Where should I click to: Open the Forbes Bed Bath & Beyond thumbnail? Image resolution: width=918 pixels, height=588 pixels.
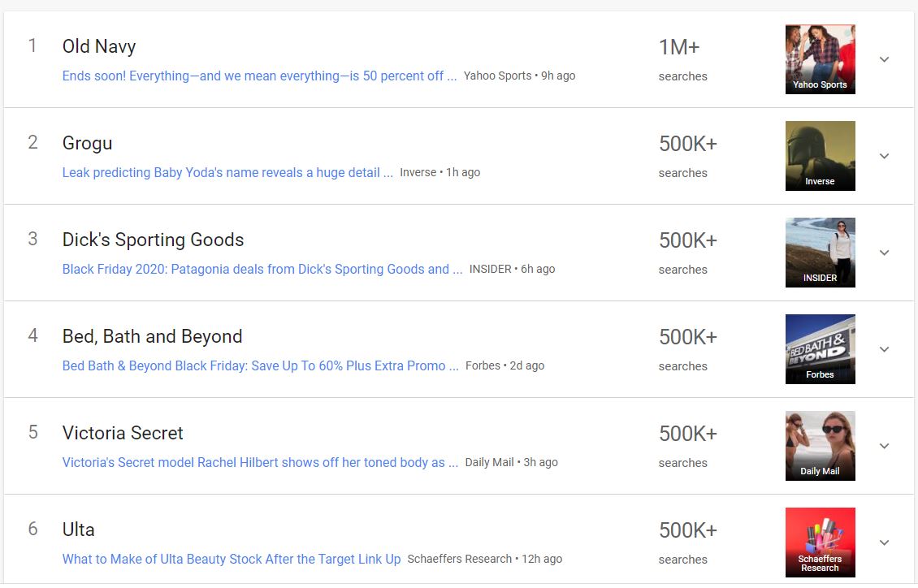820,348
